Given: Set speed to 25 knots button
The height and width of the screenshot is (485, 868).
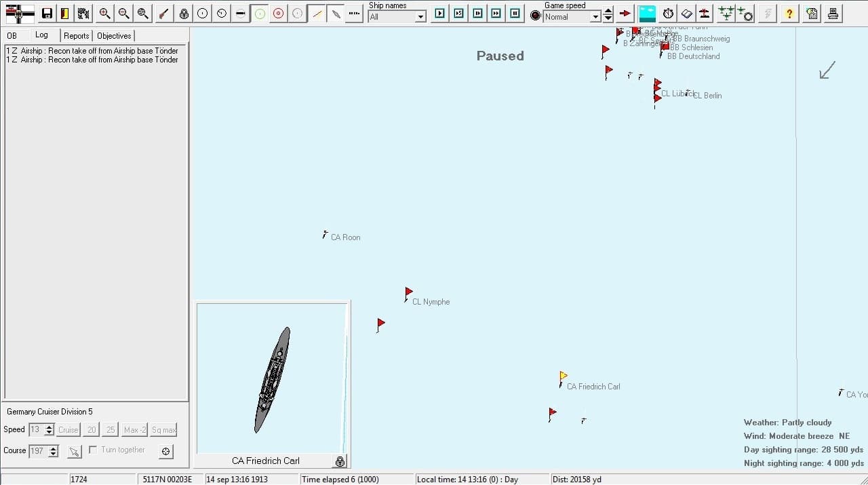Looking at the screenshot, I should [x=111, y=430].
